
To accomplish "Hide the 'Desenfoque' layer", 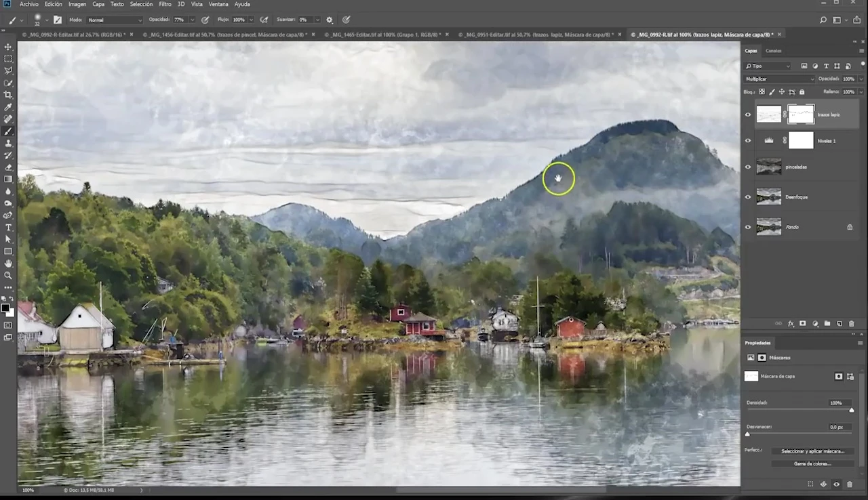I will click(x=748, y=197).
